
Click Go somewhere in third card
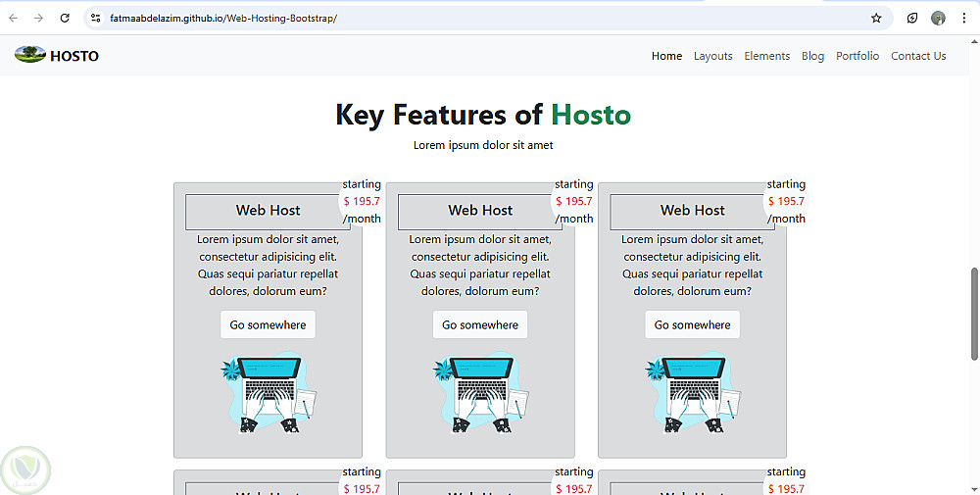693,325
